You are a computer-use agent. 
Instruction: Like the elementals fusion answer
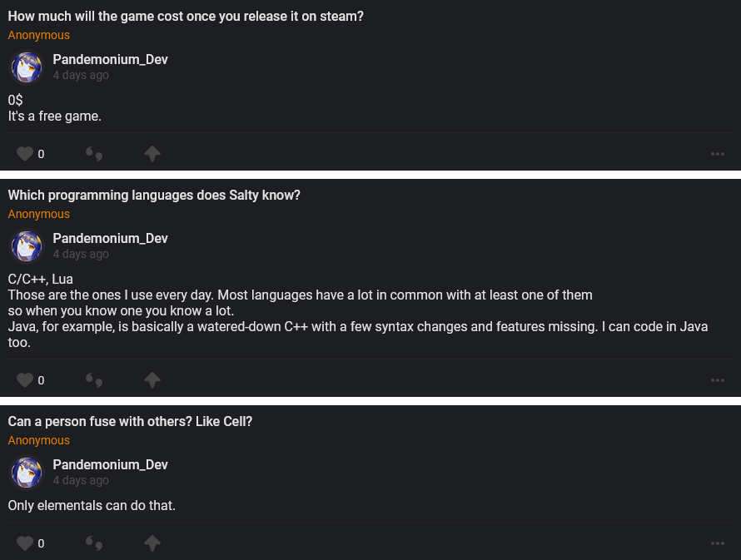tap(25, 543)
